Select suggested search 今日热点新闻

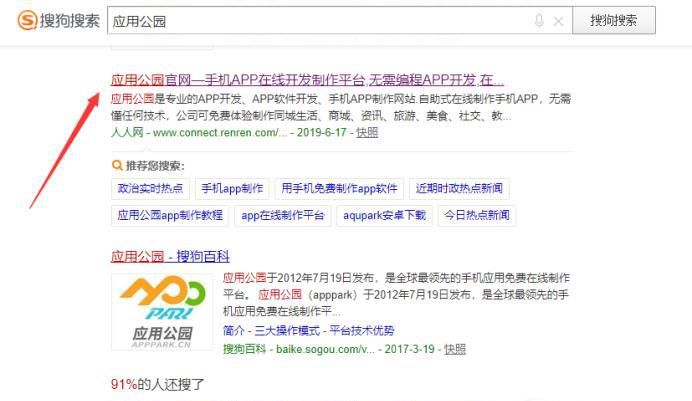[x=477, y=215]
